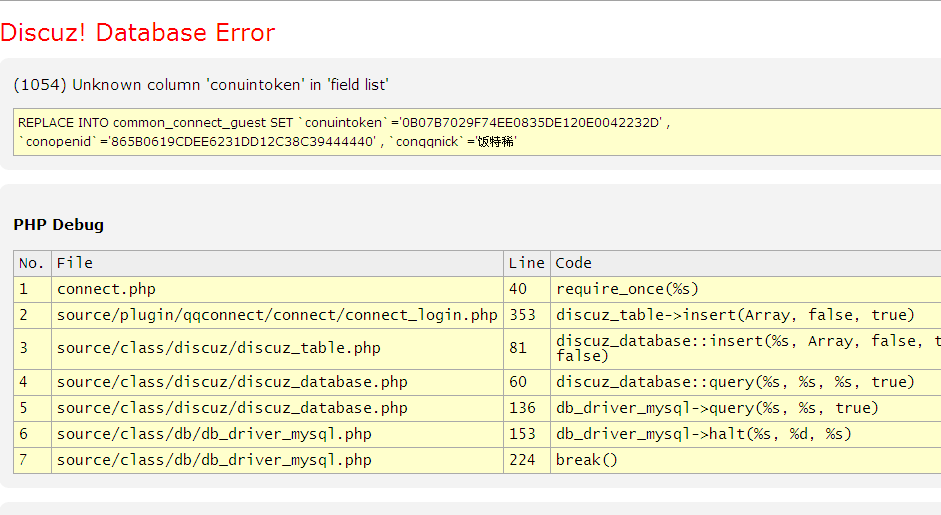Click the require_once(%s) code cell
941x515 pixels.
[627, 289]
